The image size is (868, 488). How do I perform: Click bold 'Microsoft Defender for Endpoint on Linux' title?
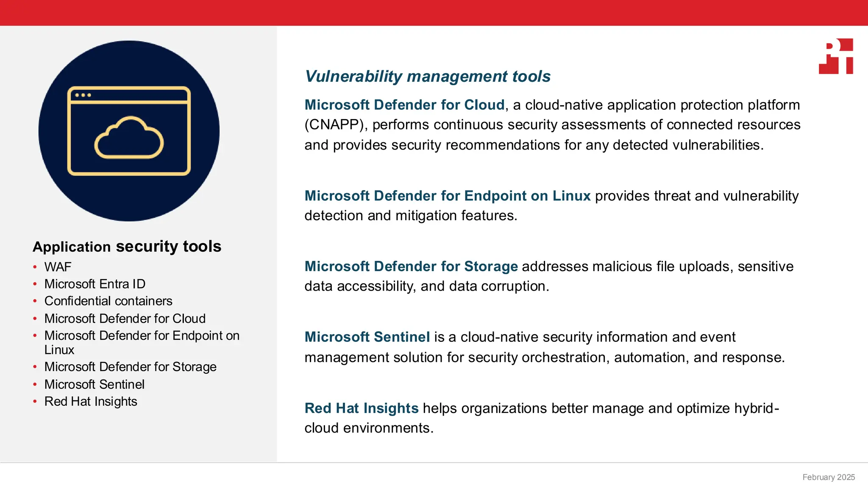pos(448,196)
